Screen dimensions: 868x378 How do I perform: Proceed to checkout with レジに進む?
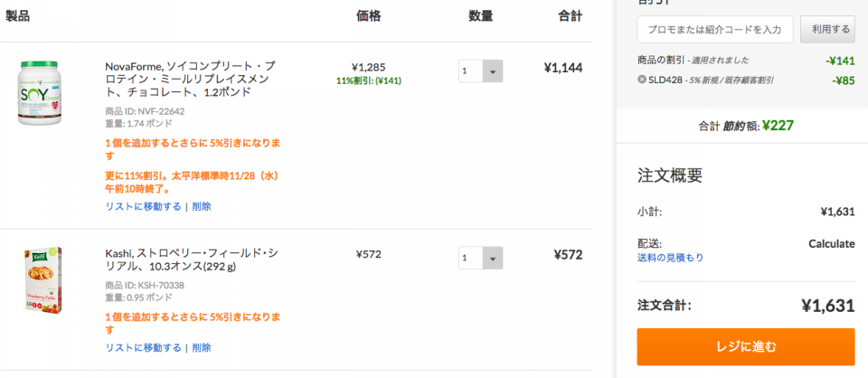746,347
